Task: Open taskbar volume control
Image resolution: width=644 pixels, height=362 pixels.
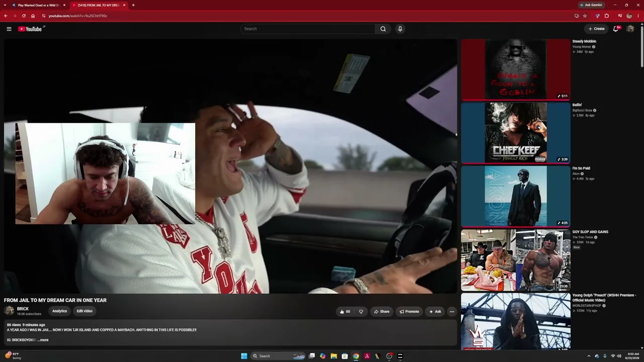Action: pyautogui.click(x=619, y=356)
